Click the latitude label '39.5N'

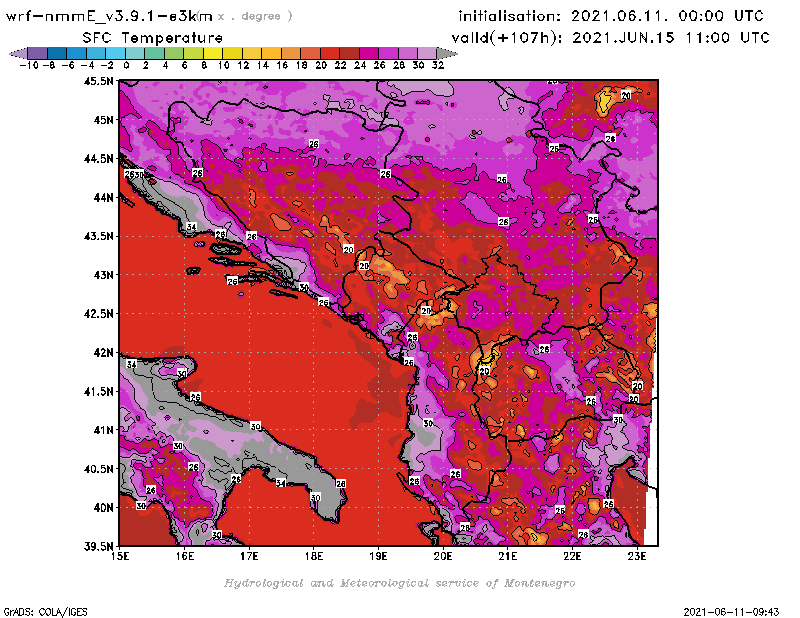(x=98, y=547)
